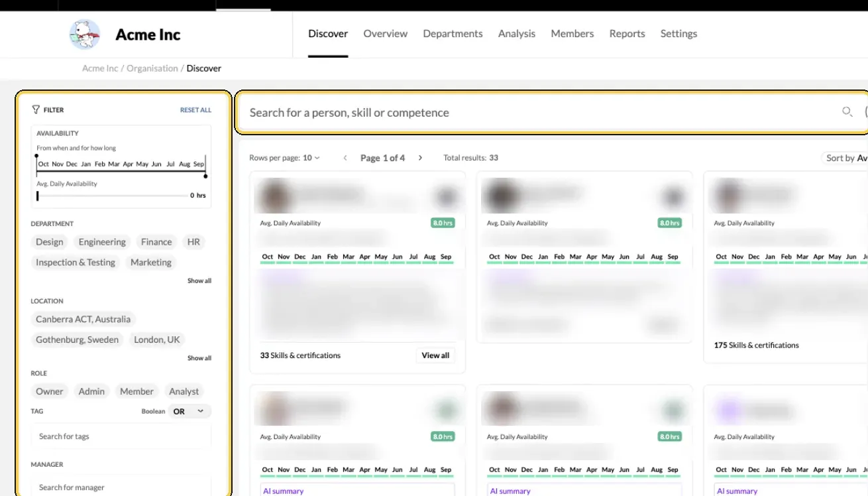
Task: Go to previous results page arrow
Action: click(x=345, y=158)
